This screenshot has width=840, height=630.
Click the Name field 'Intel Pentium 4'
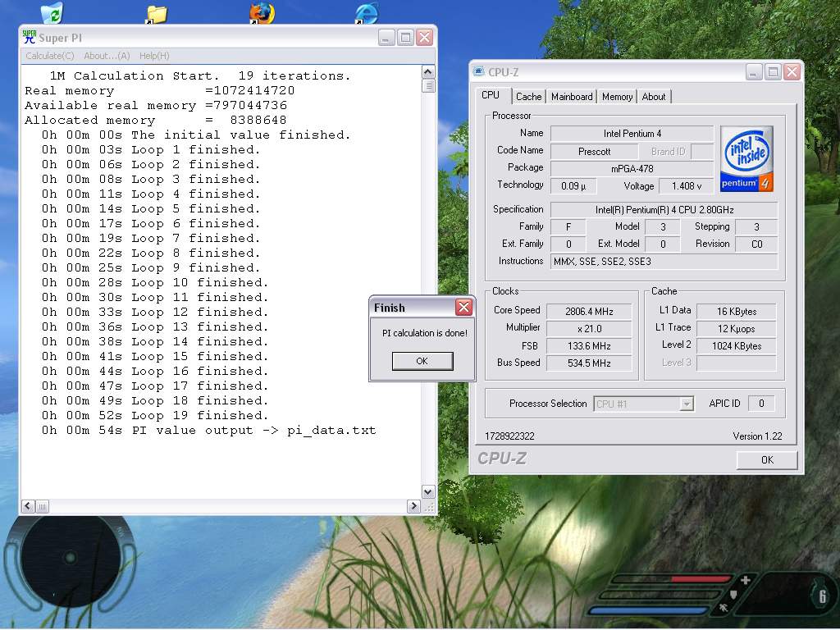click(x=632, y=134)
